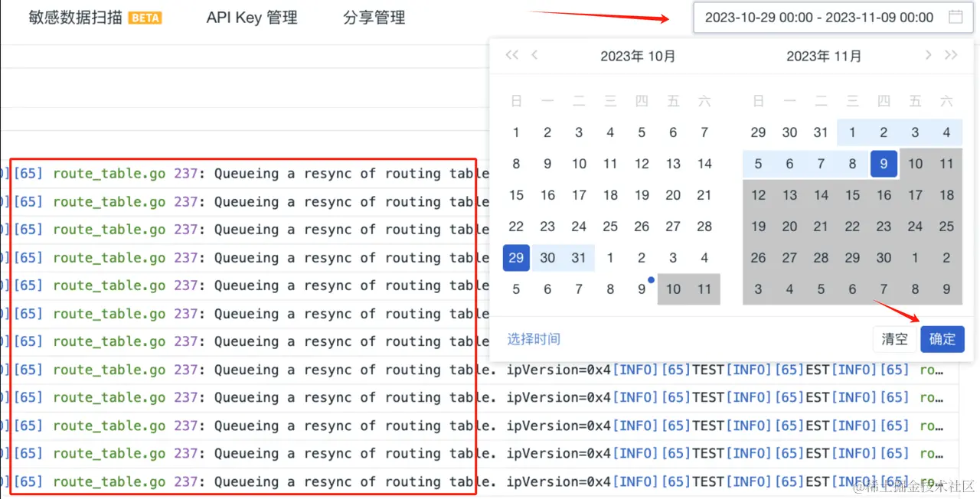Select October 15 in calendar

coord(516,195)
